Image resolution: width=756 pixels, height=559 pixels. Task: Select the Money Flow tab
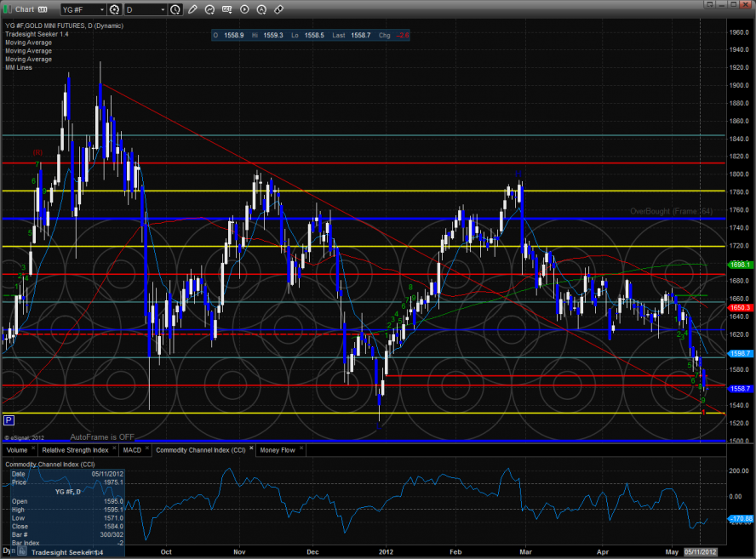pos(279,449)
